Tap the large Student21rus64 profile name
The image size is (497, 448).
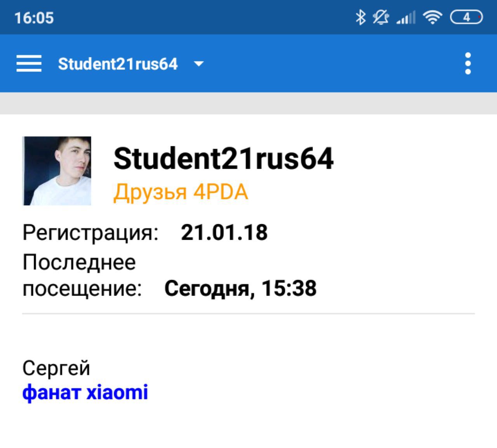coord(223,159)
